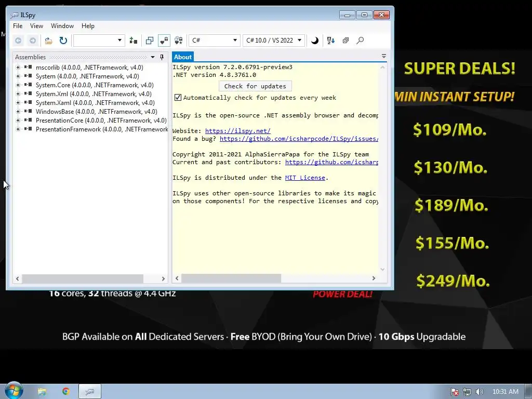Click the Check for updates button

[255, 86]
